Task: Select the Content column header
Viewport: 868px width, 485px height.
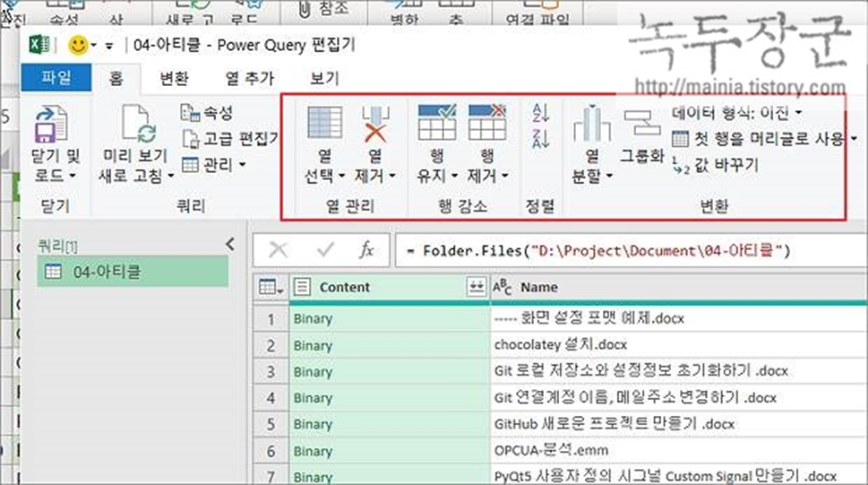Action: click(x=390, y=287)
